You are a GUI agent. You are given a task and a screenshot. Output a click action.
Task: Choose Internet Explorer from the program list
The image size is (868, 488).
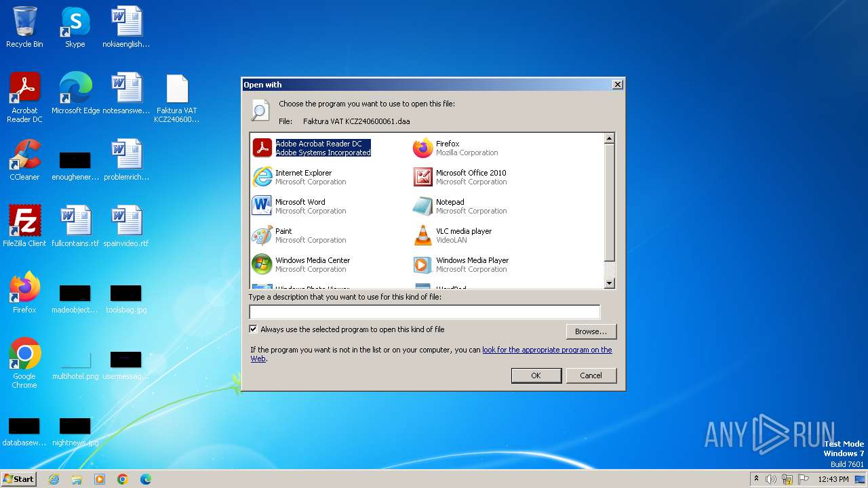coord(299,177)
